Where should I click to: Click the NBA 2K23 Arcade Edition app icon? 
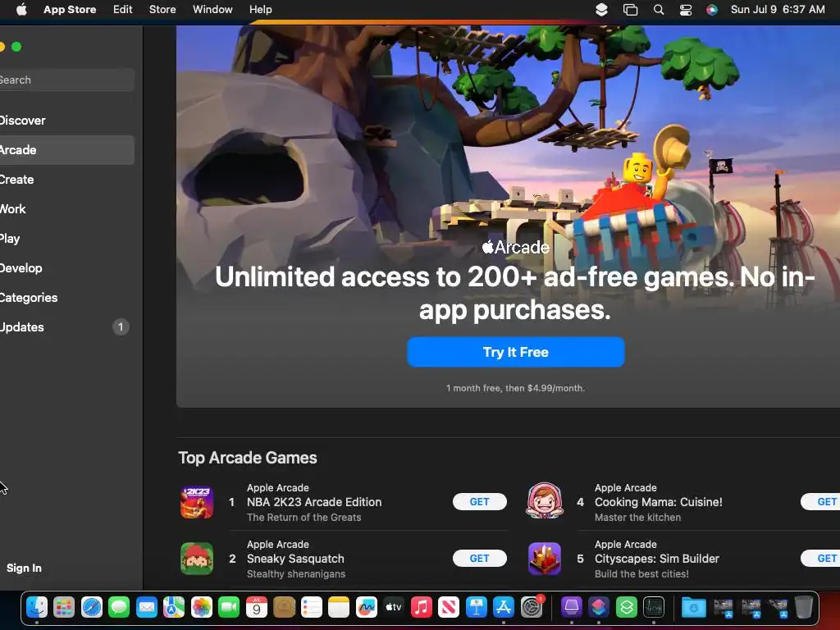[x=197, y=502]
